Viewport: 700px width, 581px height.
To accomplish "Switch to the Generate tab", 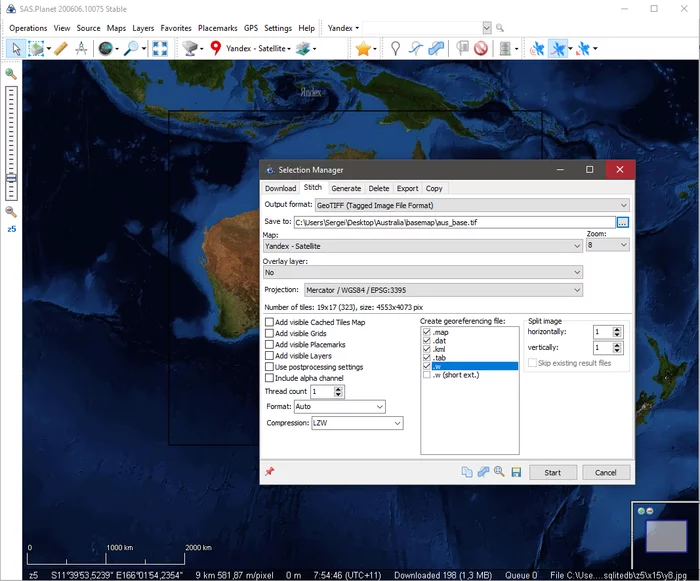I will pos(346,188).
